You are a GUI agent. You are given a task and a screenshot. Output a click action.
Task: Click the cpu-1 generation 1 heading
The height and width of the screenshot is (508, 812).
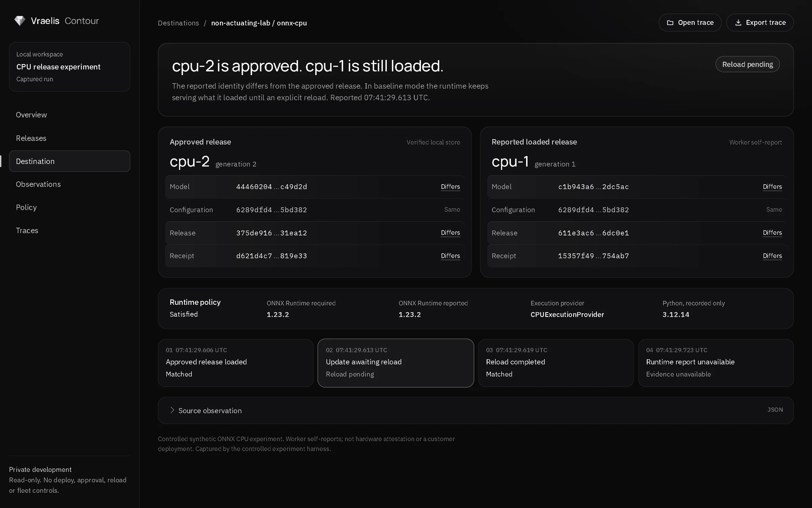click(x=533, y=162)
